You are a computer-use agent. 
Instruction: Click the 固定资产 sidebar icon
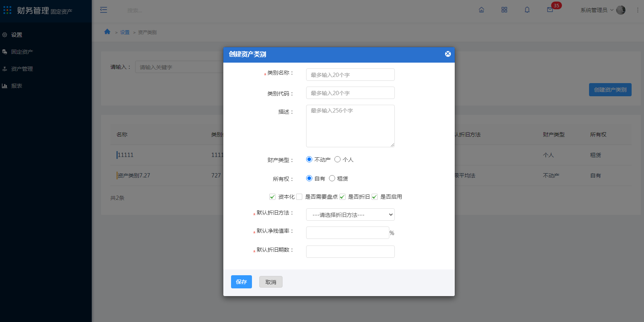(5, 52)
